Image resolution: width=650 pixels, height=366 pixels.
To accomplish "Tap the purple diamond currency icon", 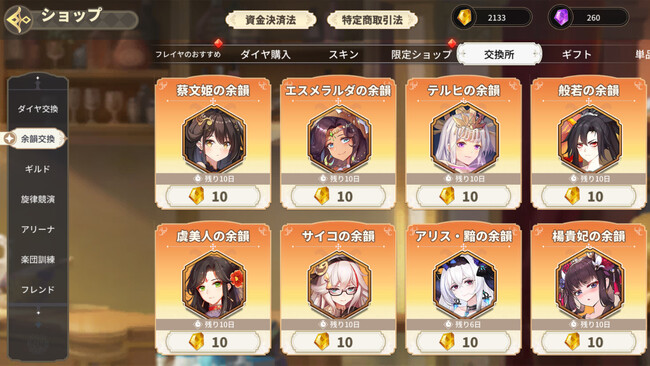I will coord(561,17).
